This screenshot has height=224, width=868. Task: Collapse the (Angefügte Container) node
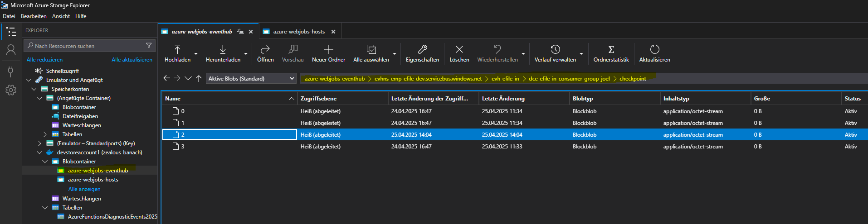coord(39,98)
